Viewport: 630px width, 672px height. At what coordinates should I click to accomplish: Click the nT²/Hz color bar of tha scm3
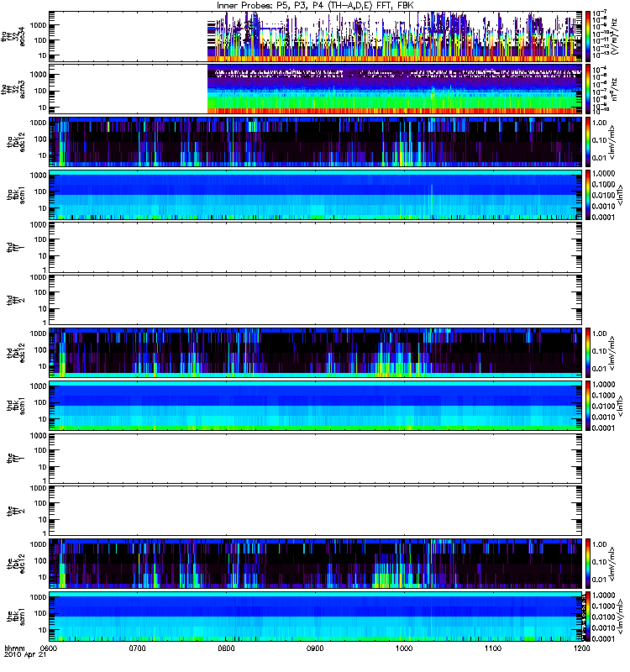pyautogui.click(x=587, y=89)
